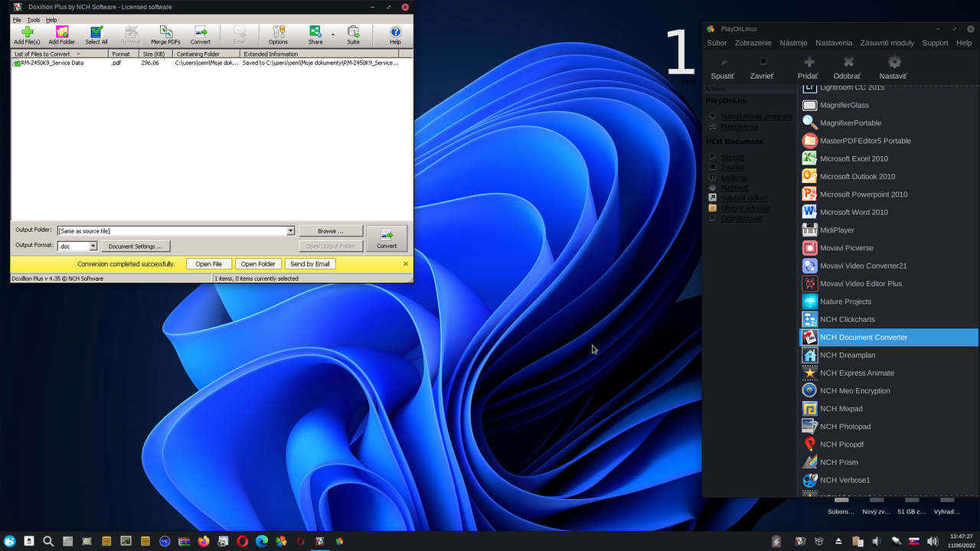Select NCH Photopad in the app list
The height and width of the screenshot is (551, 980).
pyautogui.click(x=889, y=426)
